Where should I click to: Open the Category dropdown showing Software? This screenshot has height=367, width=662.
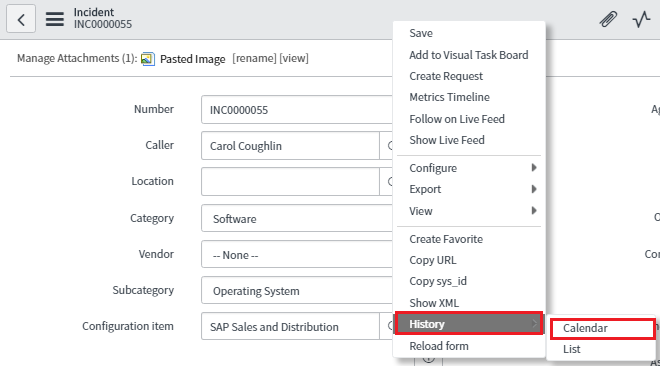click(297, 218)
